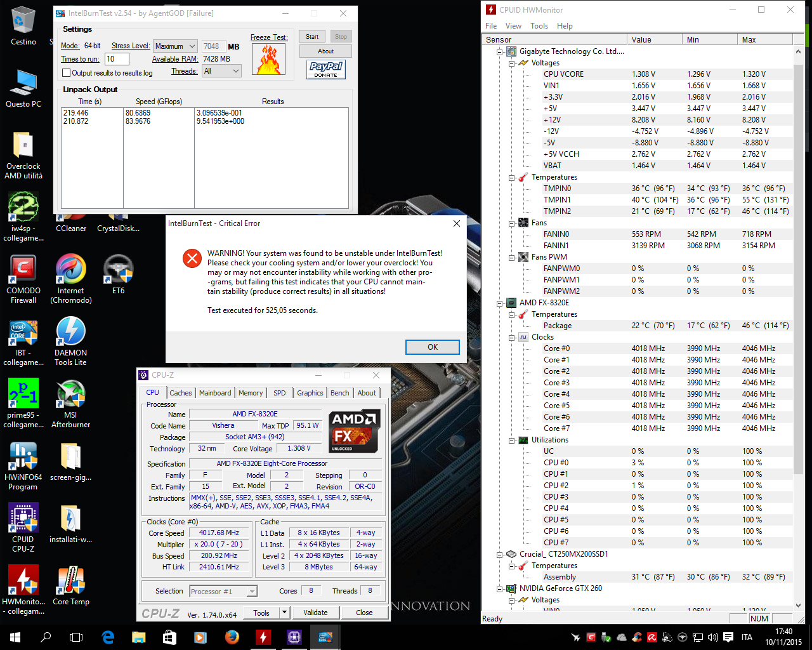Click the Start button in IntelBurnTest
Image resolution: width=812 pixels, height=650 pixels.
pyautogui.click(x=312, y=37)
